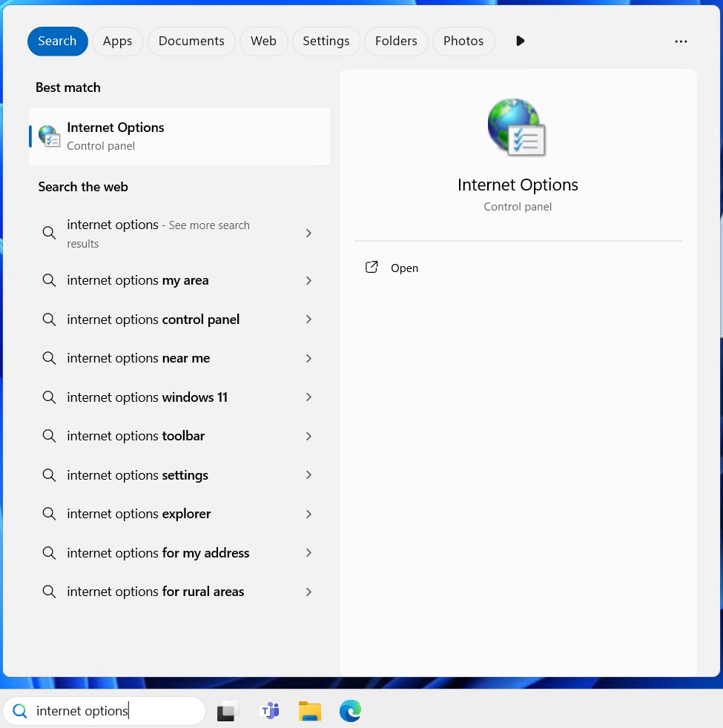Switch to the Web filter tab

263,41
